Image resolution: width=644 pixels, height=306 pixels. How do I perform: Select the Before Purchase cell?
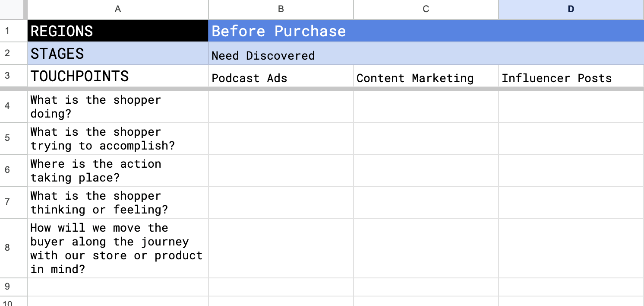pyautogui.click(x=426, y=31)
